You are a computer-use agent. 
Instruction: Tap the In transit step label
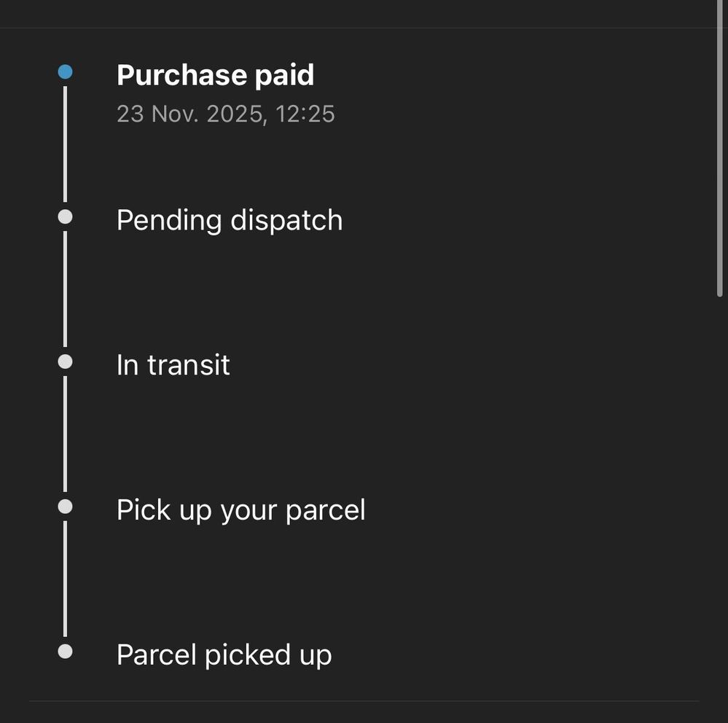(x=173, y=365)
